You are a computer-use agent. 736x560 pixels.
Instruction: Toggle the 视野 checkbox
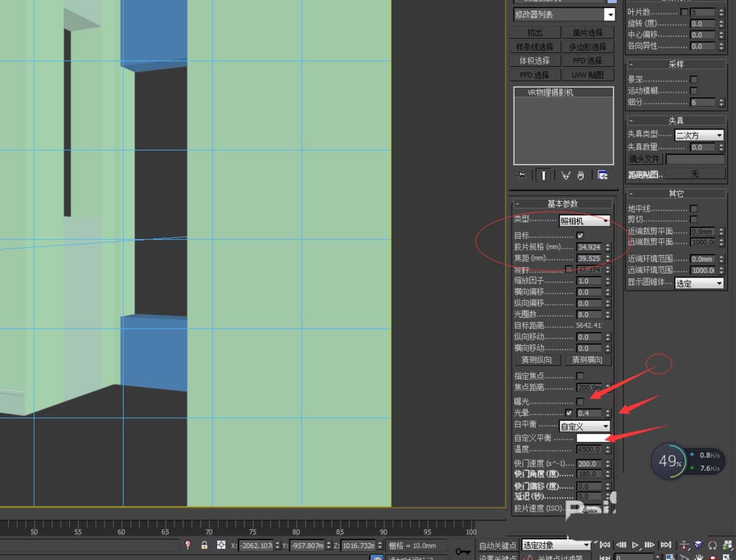click(569, 269)
